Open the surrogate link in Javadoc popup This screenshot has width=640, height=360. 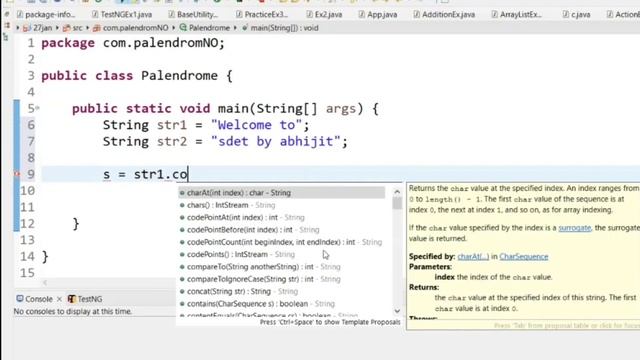[x=574, y=228]
